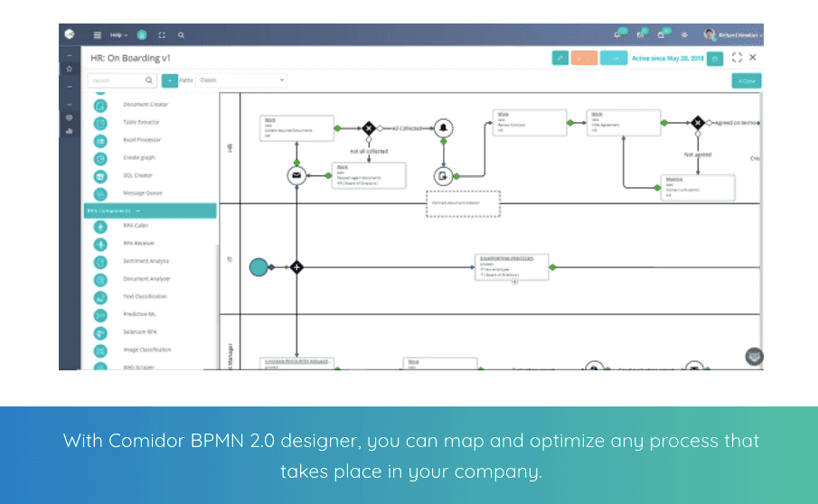Click the document event node below the bell
Screen dimensions: 818x504
click(x=443, y=176)
